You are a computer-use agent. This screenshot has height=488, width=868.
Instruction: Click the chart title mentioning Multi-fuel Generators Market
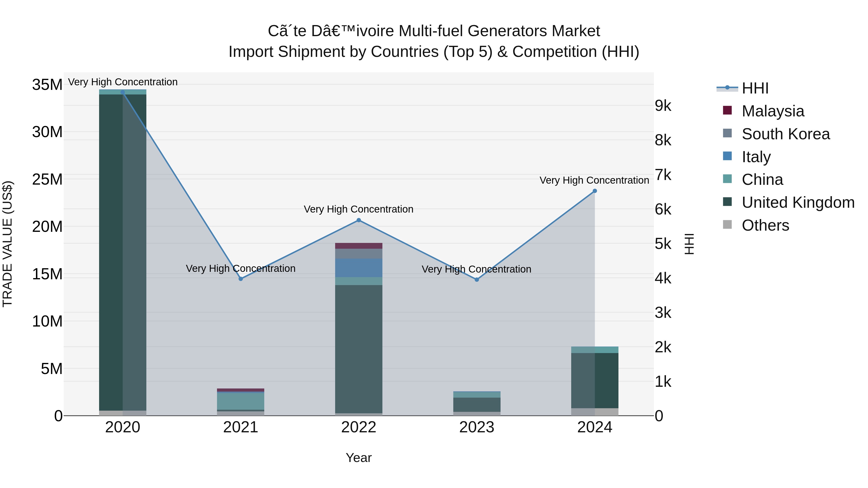click(x=434, y=31)
